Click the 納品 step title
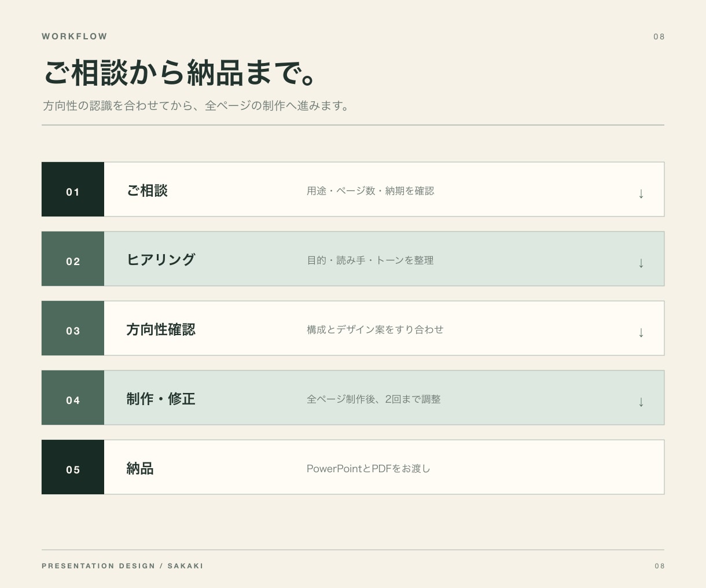706x588 pixels. [140, 468]
